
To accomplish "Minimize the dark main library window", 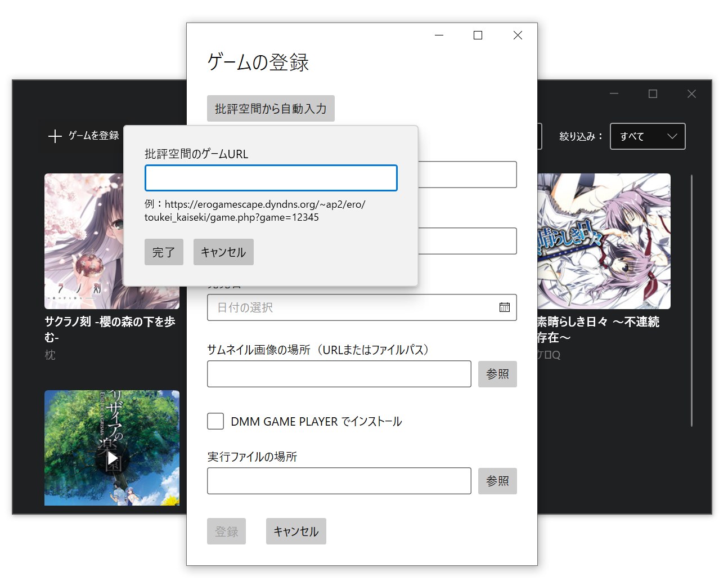I will coord(614,94).
